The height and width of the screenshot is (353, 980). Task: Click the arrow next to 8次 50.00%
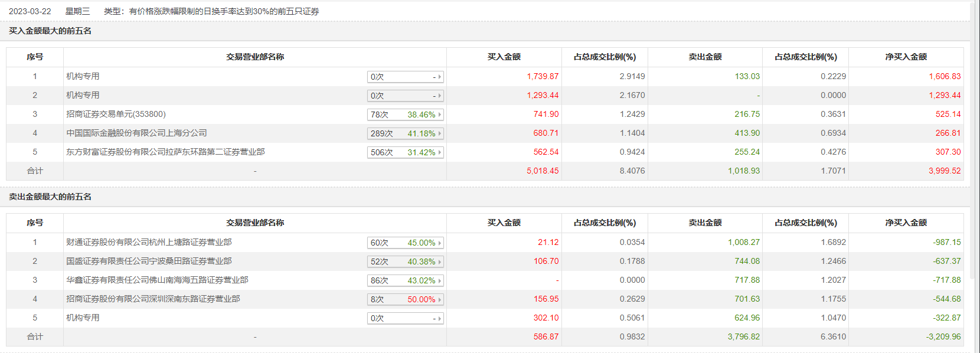coord(440,299)
